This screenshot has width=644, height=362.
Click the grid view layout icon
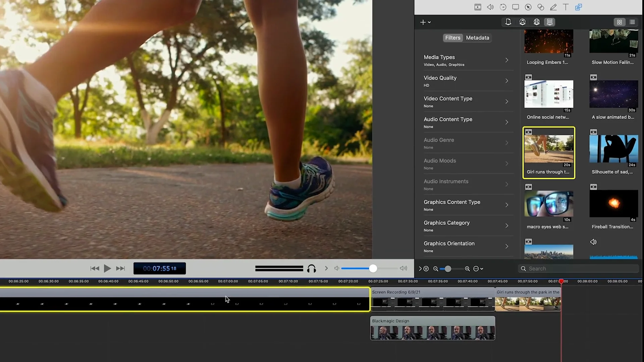[x=620, y=22]
